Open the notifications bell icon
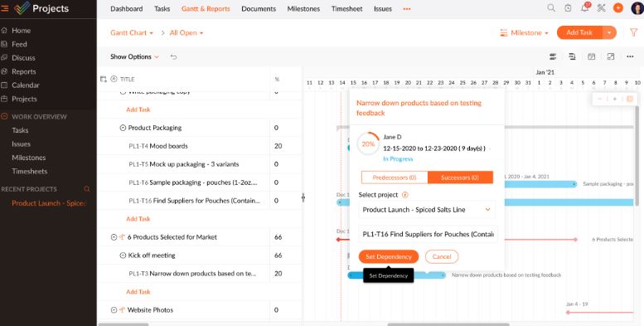Image resolution: width=644 pixels, height=326 pixels. click(x=585, y=7)
